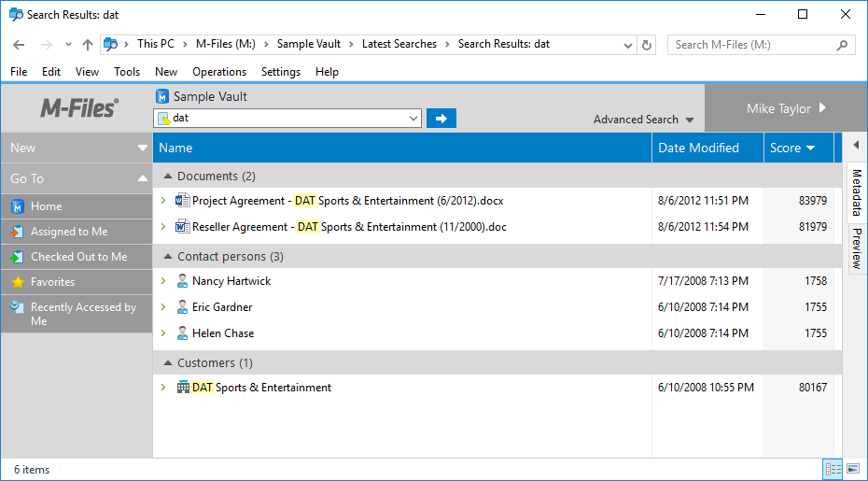Click Eric Gardner's person icon
Image resolution: width=868 pixels, height=481 pixels.
182,307
